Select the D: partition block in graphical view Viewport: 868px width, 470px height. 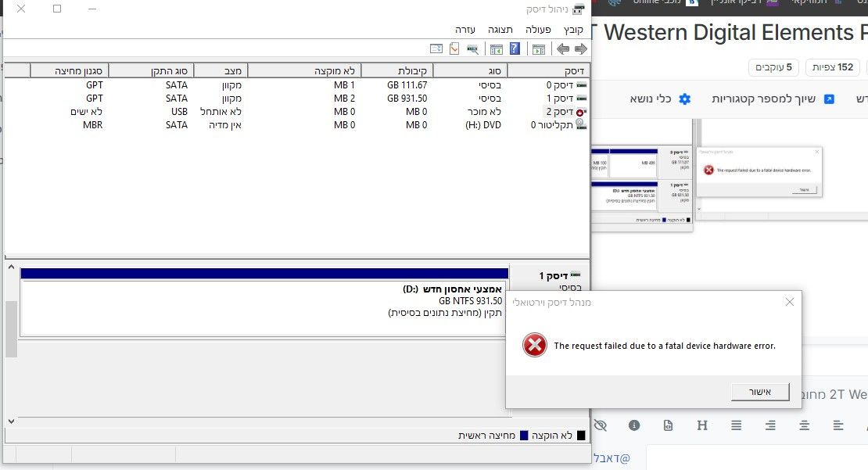point(264,303)
